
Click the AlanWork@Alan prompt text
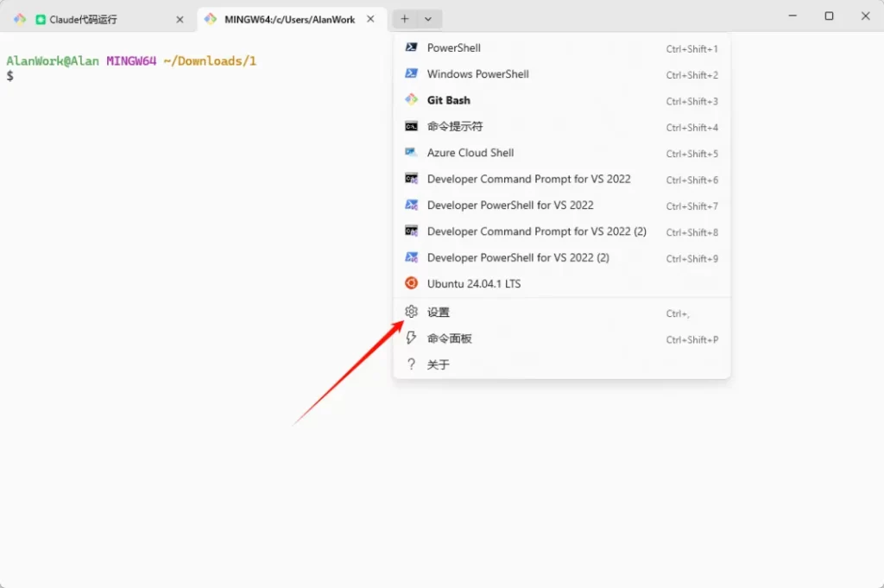(53, 61)
